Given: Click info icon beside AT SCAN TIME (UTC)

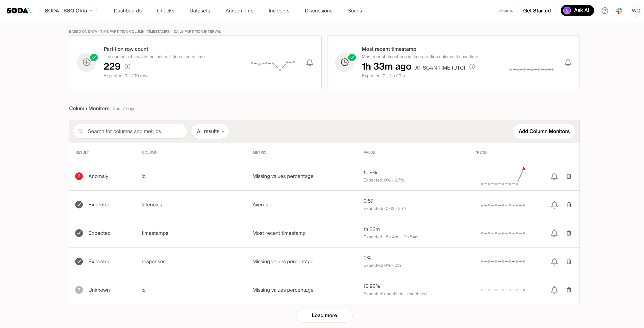Looking at the screenshot, I should [x=472, y=67].
